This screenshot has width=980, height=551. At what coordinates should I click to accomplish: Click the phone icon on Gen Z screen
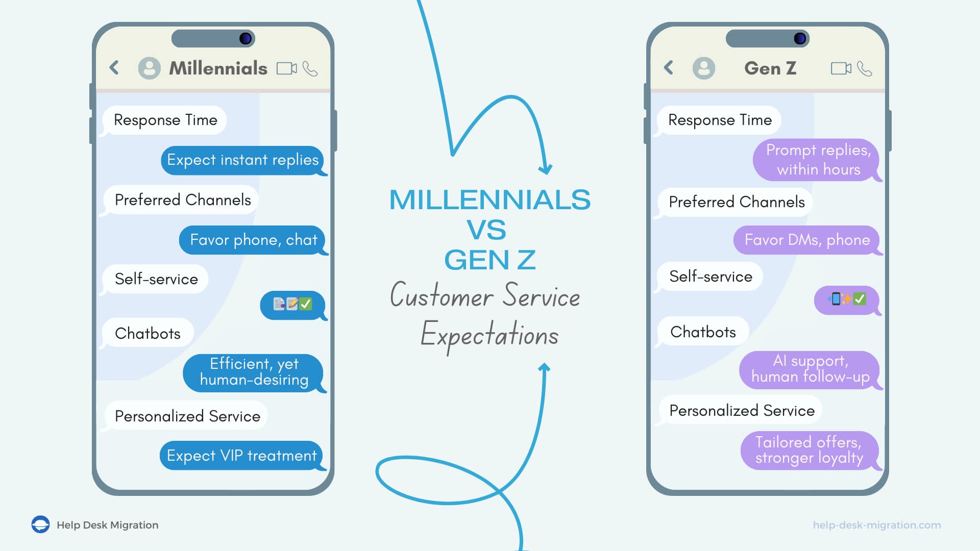click(866, 68)
